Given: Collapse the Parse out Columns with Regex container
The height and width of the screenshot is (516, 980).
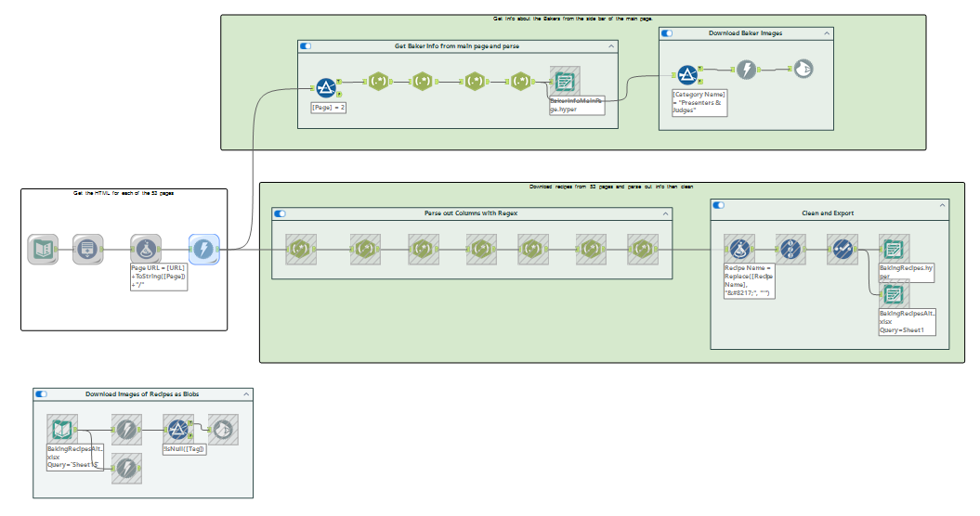Looking at the screenshot, I should click(666, 213).
